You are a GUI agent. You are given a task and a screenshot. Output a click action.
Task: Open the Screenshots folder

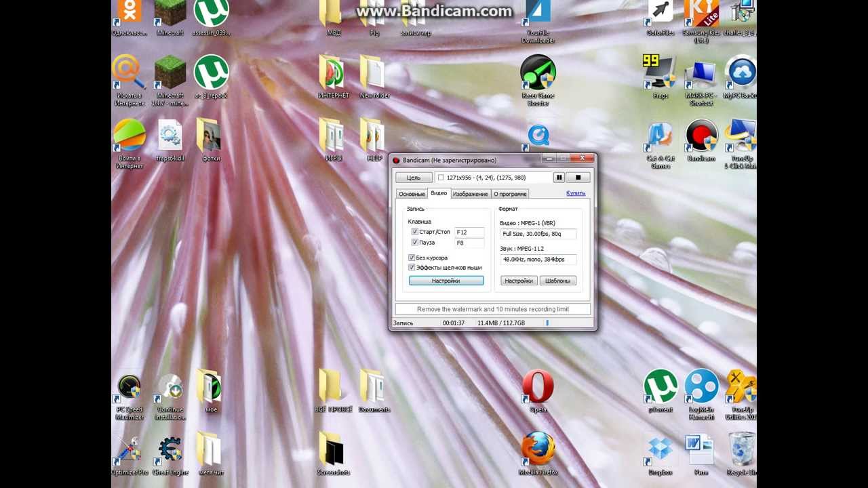tap(334, 454)
